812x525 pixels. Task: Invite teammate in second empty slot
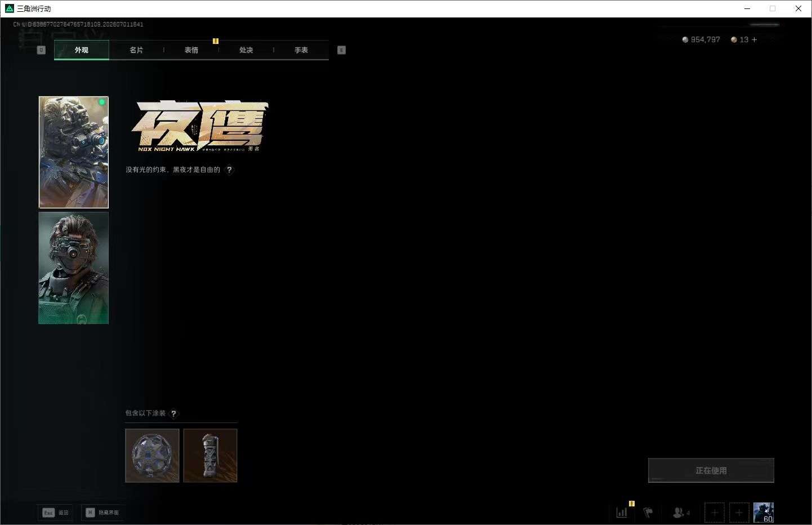(x=739, y=513)
